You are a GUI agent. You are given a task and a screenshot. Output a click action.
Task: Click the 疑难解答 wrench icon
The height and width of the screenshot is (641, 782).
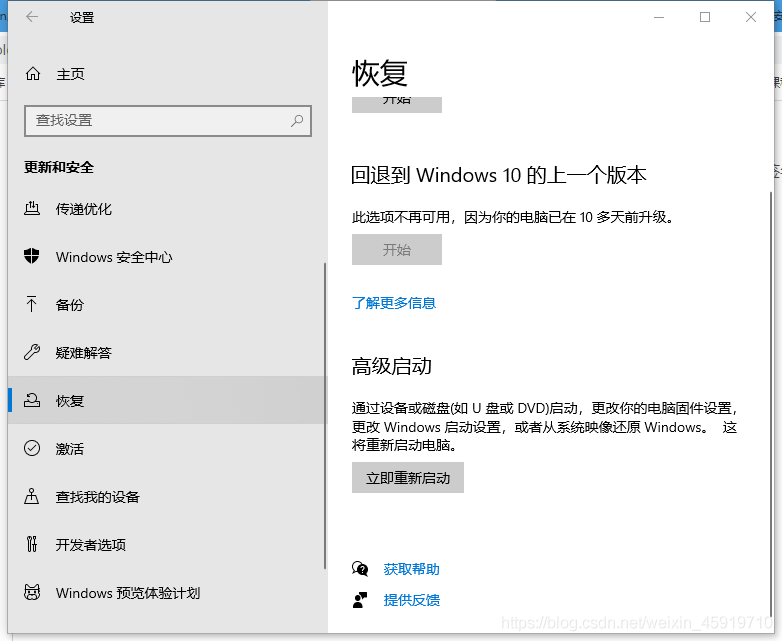coord(32,352)
